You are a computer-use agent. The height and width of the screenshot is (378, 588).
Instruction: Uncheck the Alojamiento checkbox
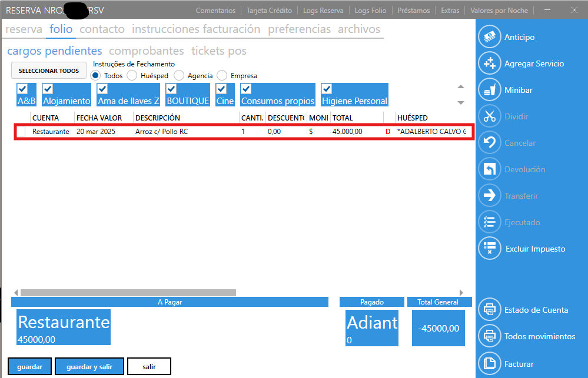point(48,89)
